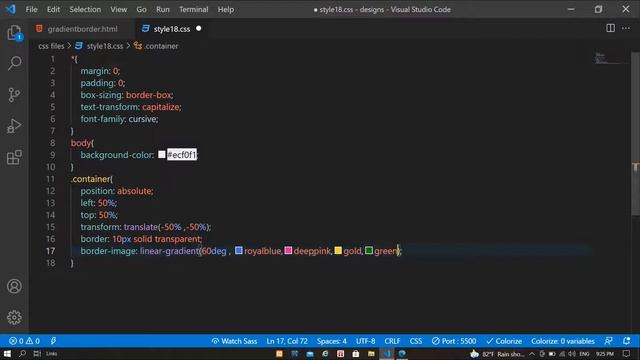Click Port : 5500 Live Server status
This screenshot has width=640, height=360.
(x=454, y=341)
